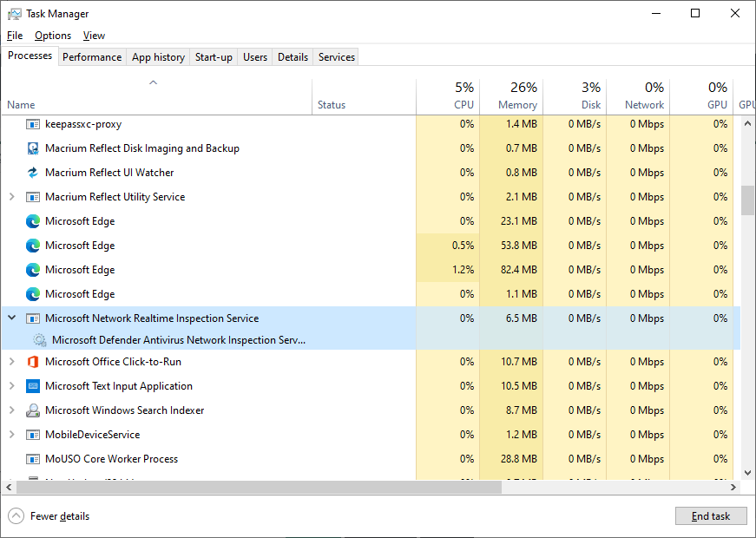The height and width of the screenshot is (538, 756).
Task: Click the vertical scrollbar down arrow
Action: click(747, 473)
